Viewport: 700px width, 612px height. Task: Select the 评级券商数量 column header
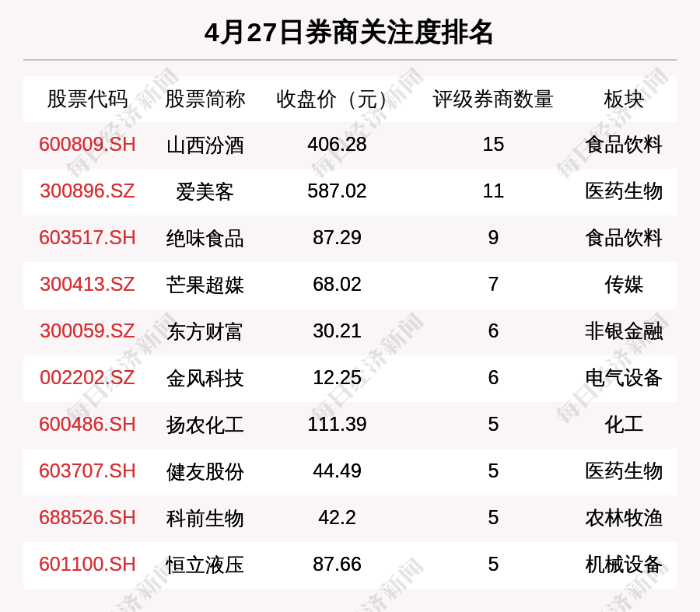[x=493, y=99]
